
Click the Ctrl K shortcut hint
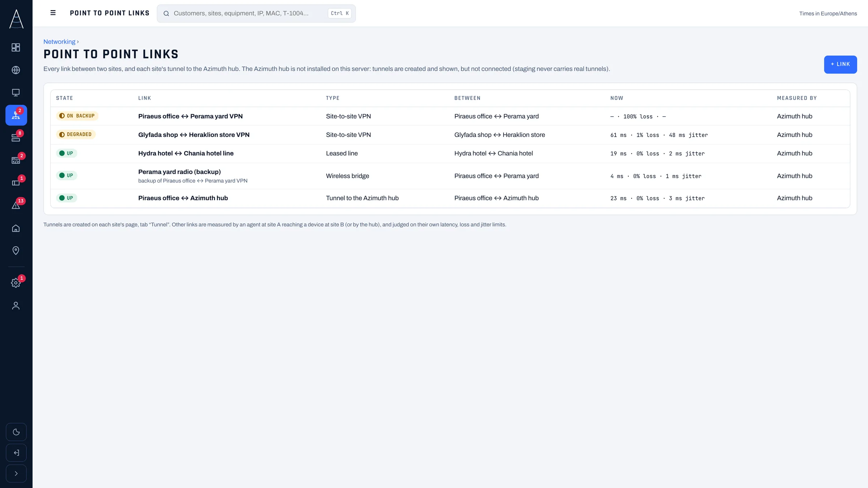[340, 13]
